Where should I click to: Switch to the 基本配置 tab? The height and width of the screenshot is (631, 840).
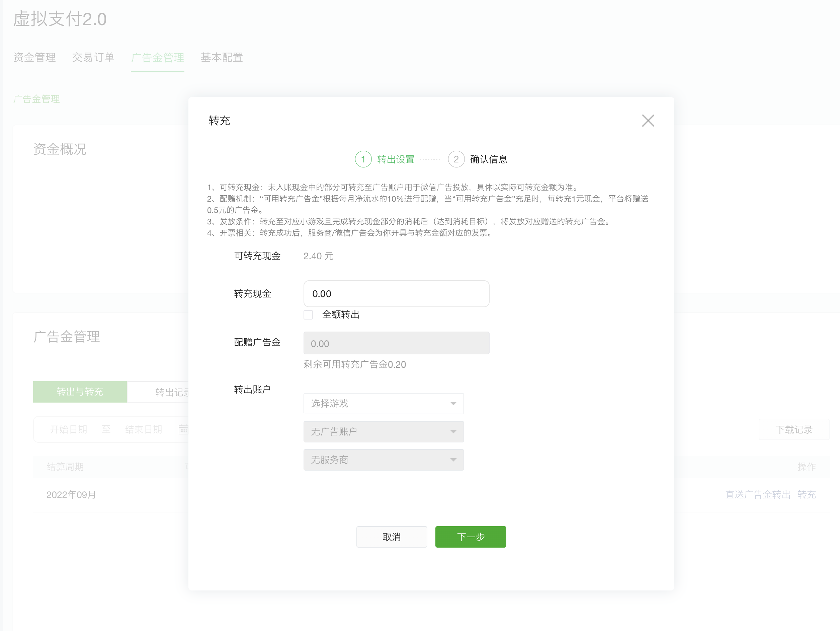coord(222,57)
